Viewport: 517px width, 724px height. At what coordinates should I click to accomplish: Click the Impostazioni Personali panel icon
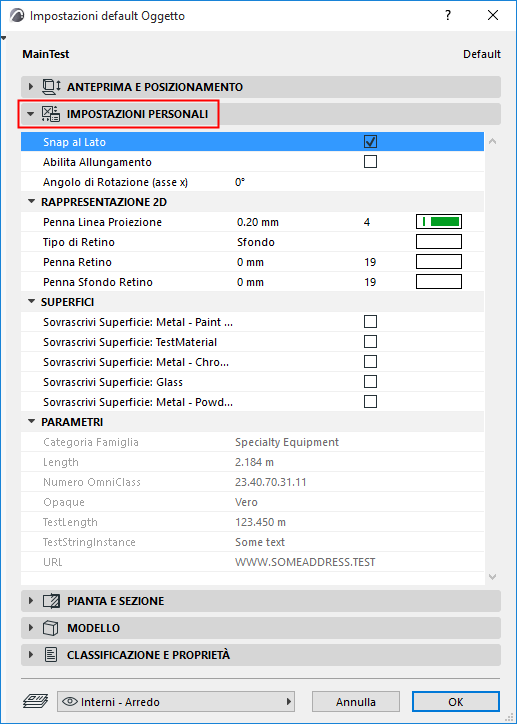(x=51, y=114)
